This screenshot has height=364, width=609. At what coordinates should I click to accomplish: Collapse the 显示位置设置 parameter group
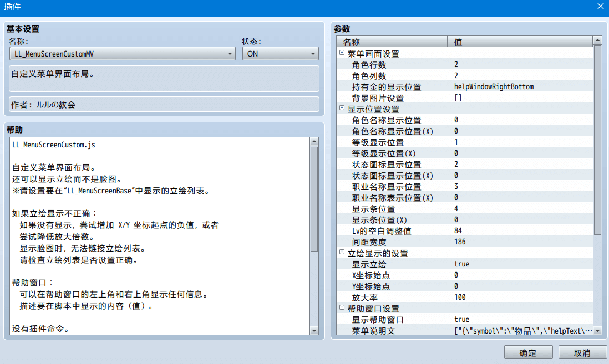342,108
